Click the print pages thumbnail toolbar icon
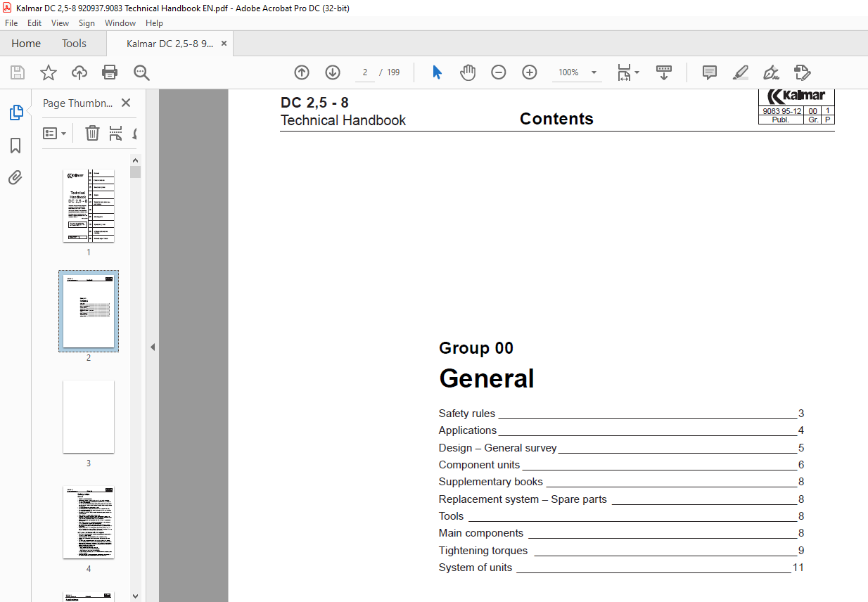Screen dimensions: 868x602 click(x=116, y=133)
